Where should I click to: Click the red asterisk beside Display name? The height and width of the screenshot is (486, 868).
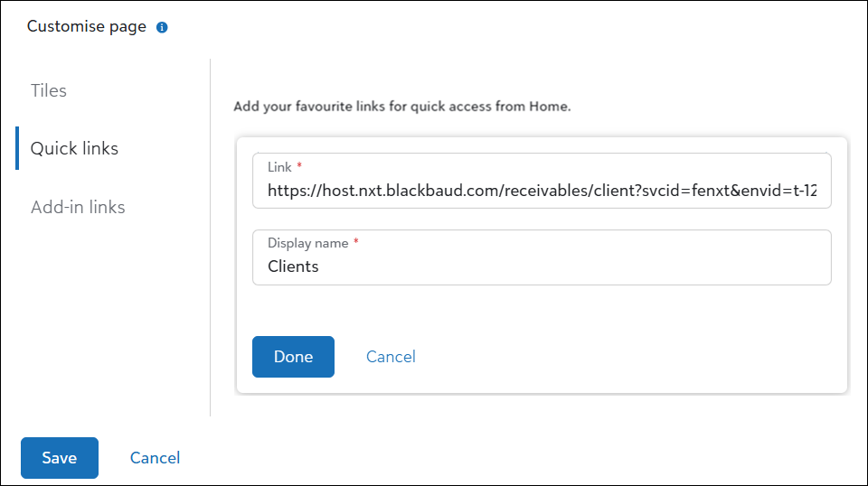click(x=356, y=243)
